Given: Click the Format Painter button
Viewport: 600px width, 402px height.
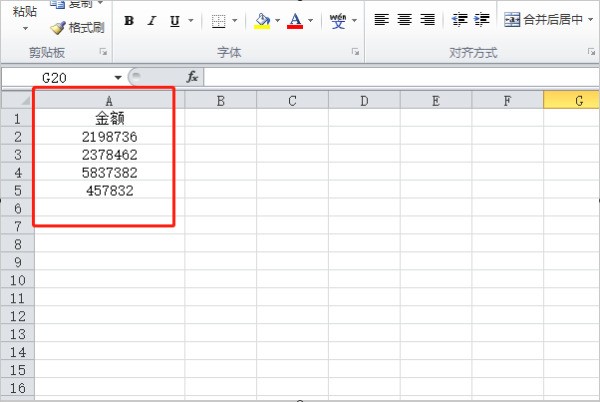Looking at the screenshot, I should [78, 27].
